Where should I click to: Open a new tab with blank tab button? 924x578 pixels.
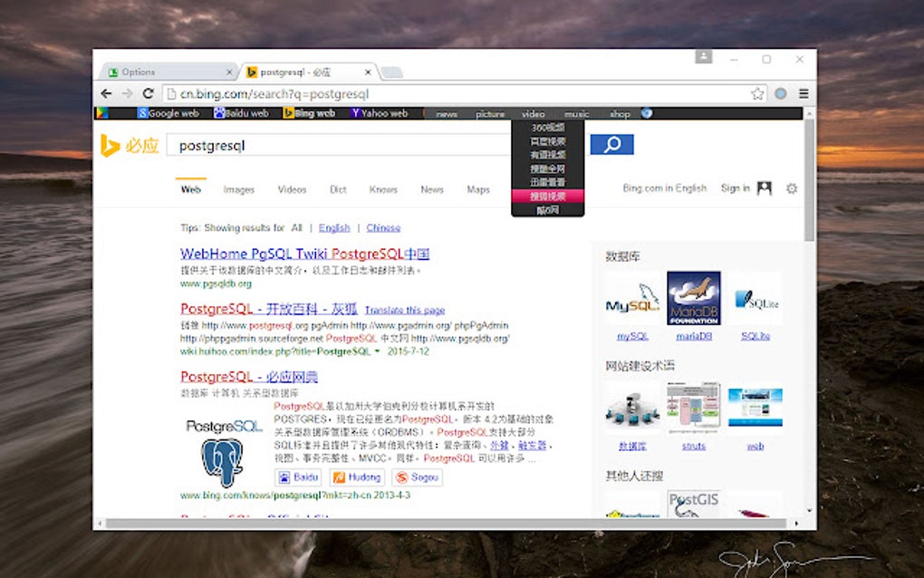point(392,72)
